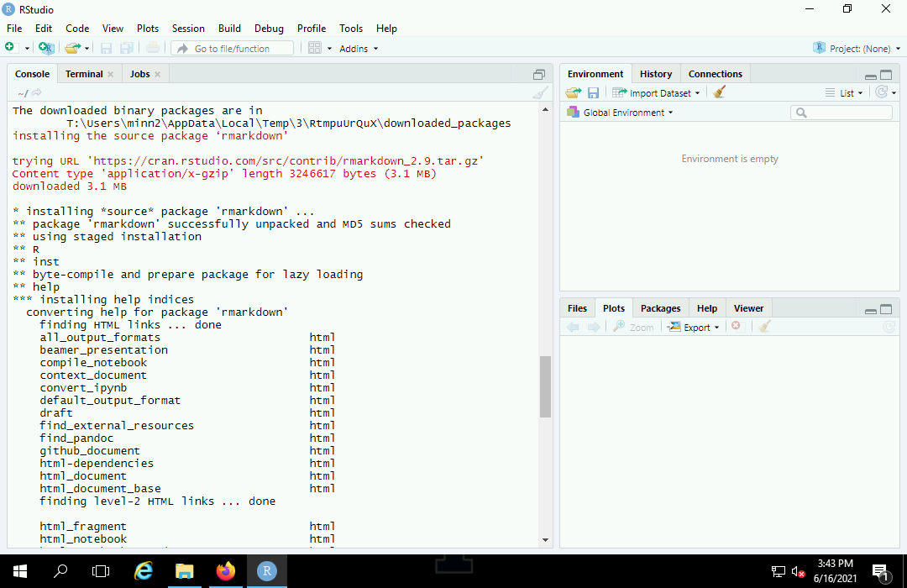Open the plot Export dropdown
Viewport: 907px width, 588px height.
tap(693, 327)
